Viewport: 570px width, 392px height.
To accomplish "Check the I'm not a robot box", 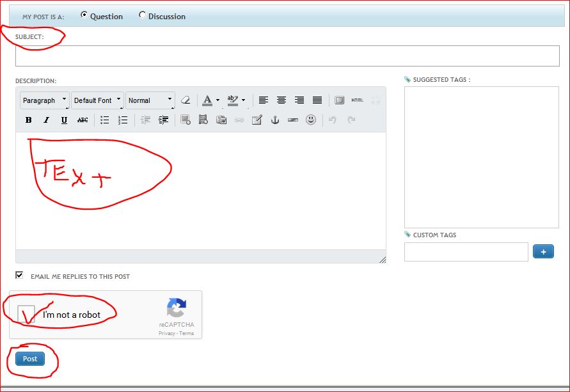I will tap(26, 314).
